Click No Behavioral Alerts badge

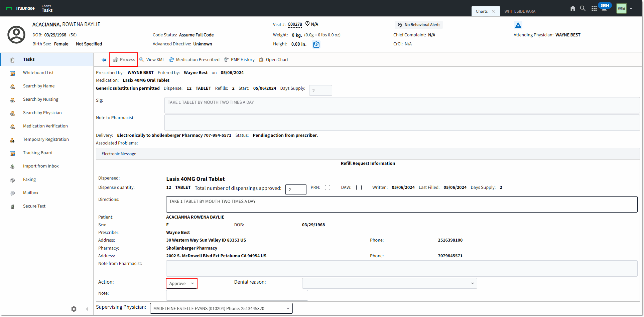[x=419, y=25]
